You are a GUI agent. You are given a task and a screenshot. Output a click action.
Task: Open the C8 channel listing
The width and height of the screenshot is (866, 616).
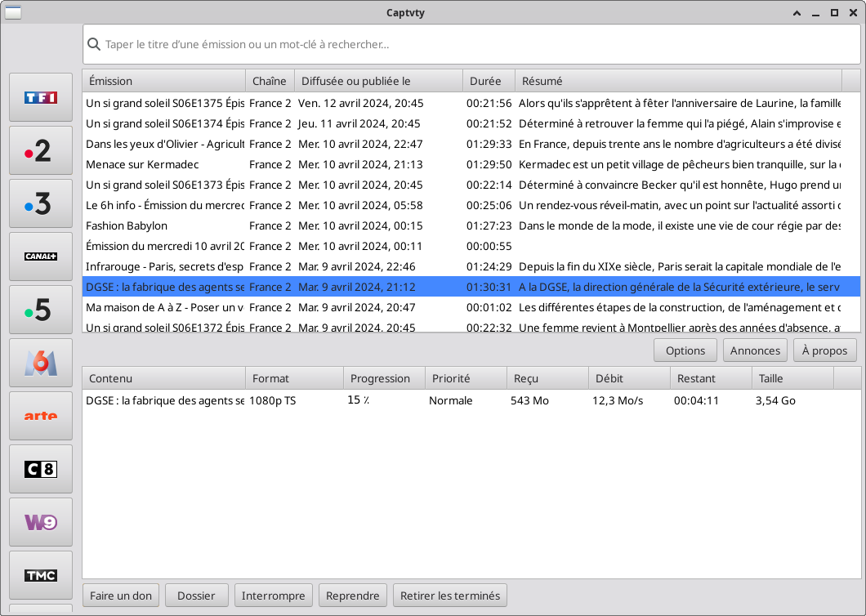[41, 469]
